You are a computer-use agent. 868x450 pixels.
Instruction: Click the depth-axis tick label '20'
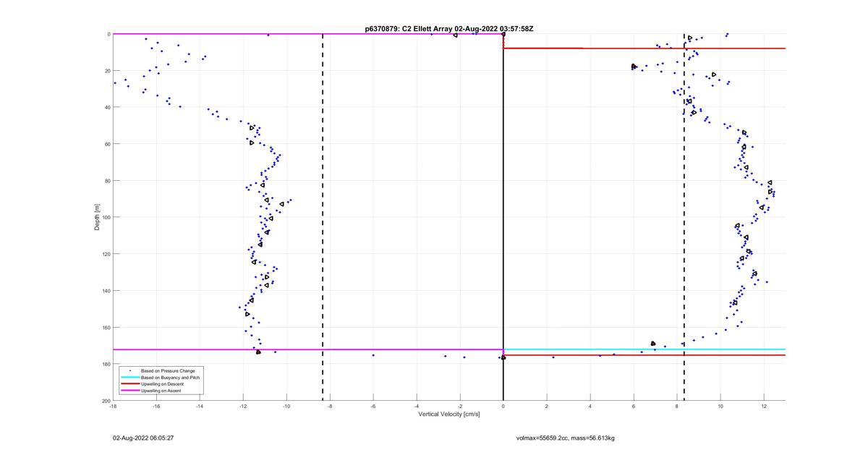click(x=107, y=71)
